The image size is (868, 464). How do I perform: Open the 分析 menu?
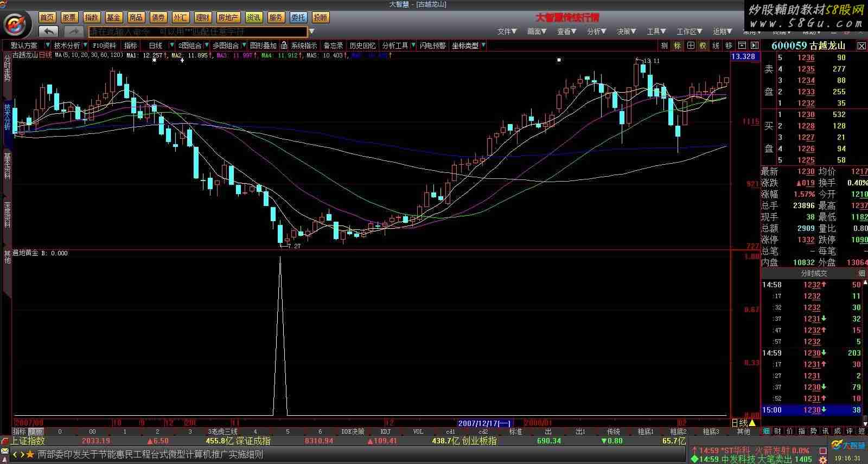(x=596, y=31)
